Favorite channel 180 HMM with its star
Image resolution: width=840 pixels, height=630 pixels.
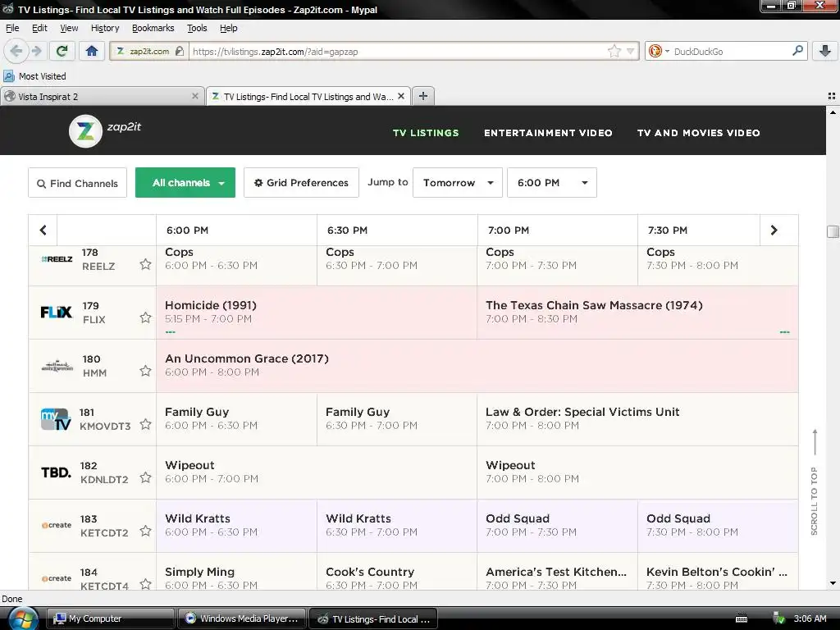pyautogui.click(x=145, y=371)
